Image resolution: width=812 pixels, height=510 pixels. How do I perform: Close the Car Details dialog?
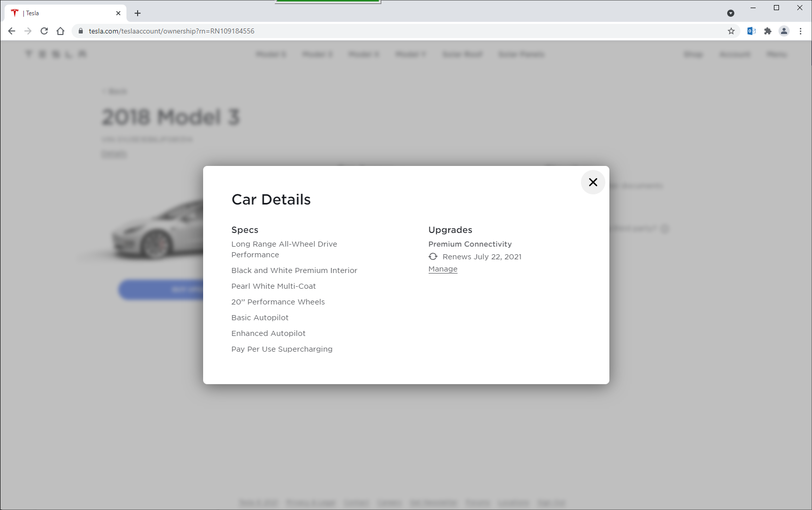[593, 182]
